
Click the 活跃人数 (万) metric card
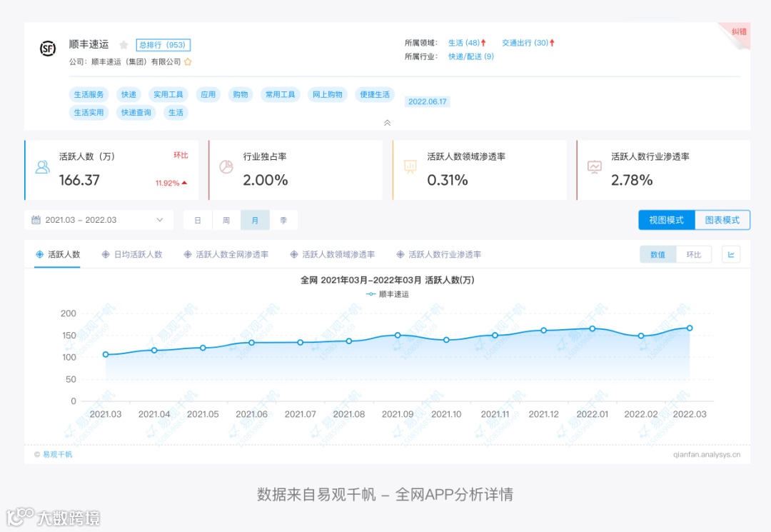tap(111, 170)
